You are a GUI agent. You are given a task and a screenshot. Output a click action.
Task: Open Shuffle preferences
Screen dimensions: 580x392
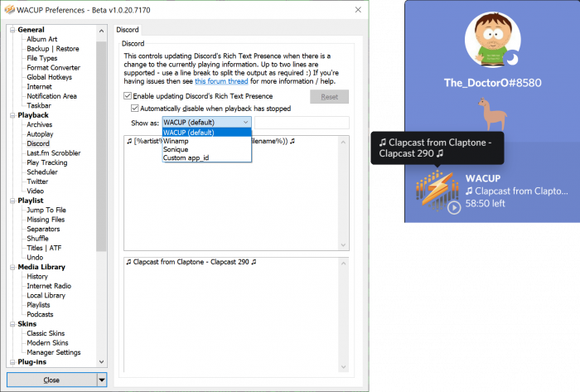(37, 239)
